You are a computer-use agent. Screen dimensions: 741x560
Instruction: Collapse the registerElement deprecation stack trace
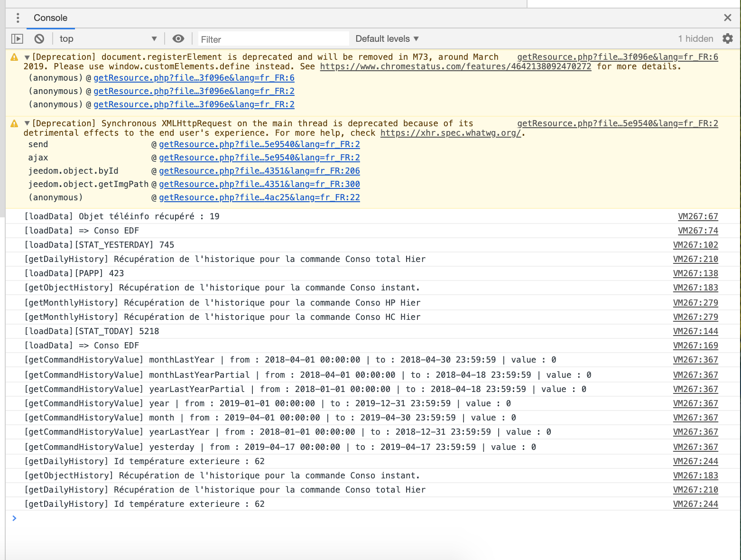click(27, 57)
